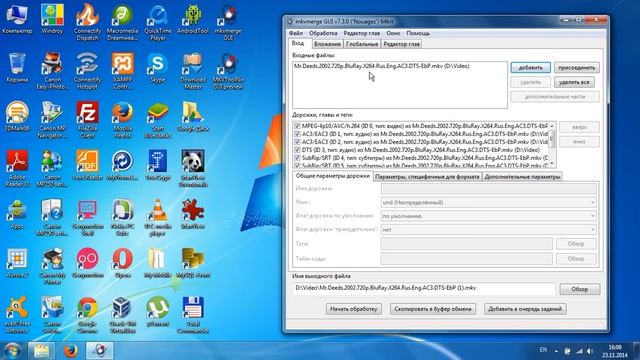
Task: Open Google Chrome desktop shortcut
Action: 87,315
